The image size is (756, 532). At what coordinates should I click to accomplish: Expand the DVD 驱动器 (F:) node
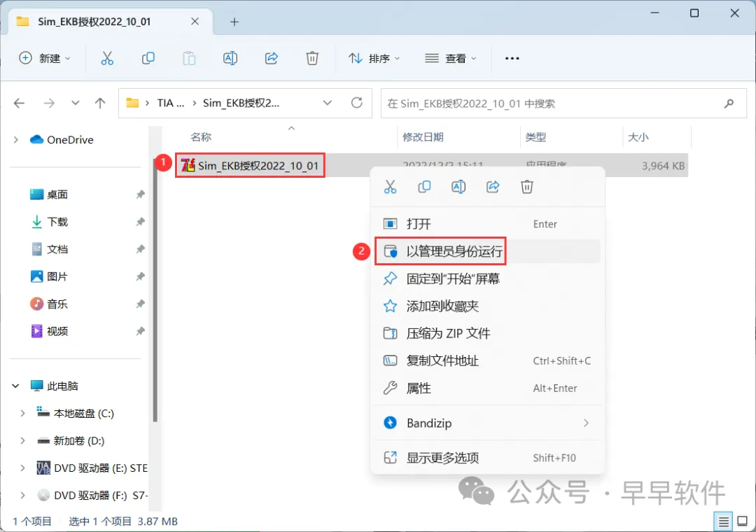pos(22,496)
